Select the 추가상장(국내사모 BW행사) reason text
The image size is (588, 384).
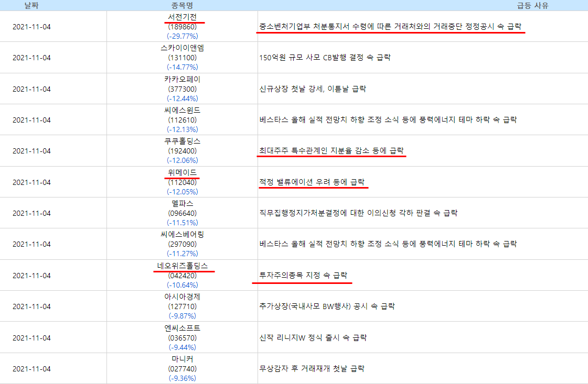click(327, 306)
